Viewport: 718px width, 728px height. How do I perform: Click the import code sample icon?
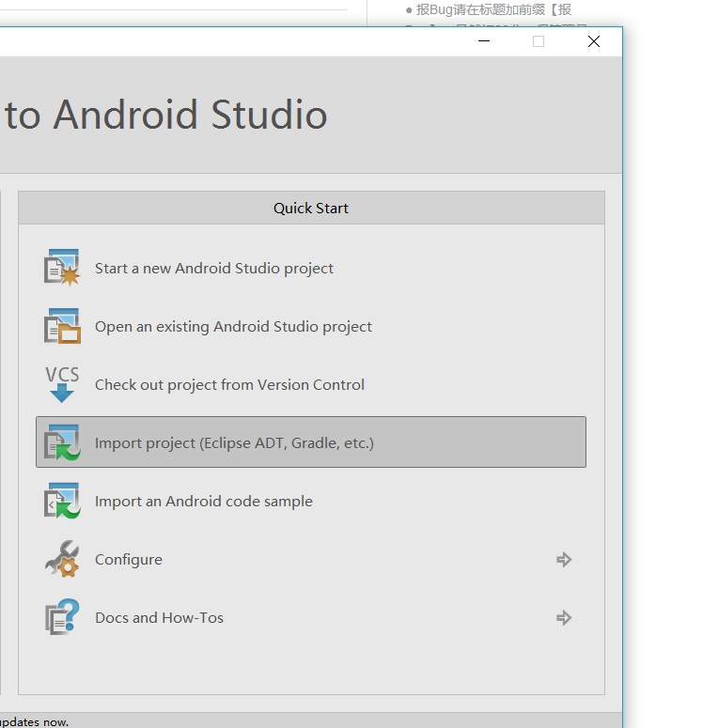click(62, 501)
